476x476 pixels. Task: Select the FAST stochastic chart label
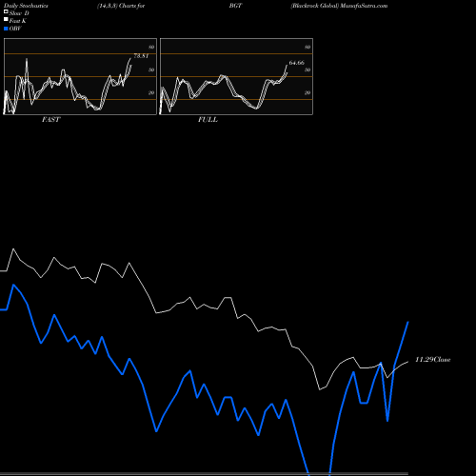(x=50, y=120)
